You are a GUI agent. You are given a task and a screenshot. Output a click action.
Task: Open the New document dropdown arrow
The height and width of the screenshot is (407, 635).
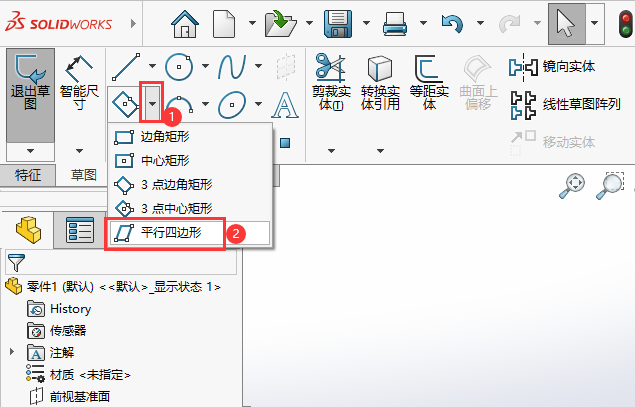(x=252, y=23)
